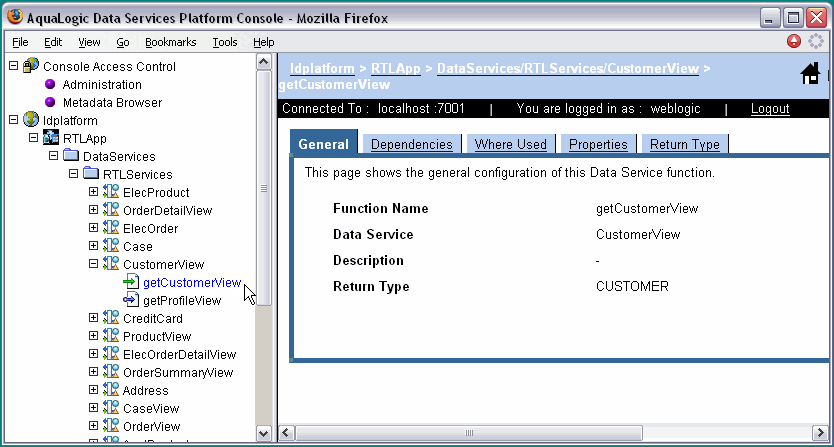Switch to the Dependencies tab
The width and height of the screenshot is (834, 447).
click(x=412, y=144)
